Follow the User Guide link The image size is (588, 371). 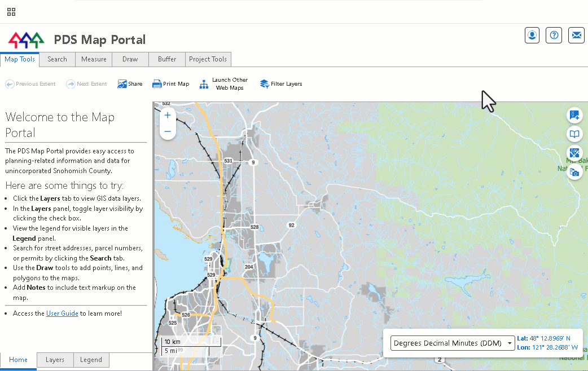(62, 313)
